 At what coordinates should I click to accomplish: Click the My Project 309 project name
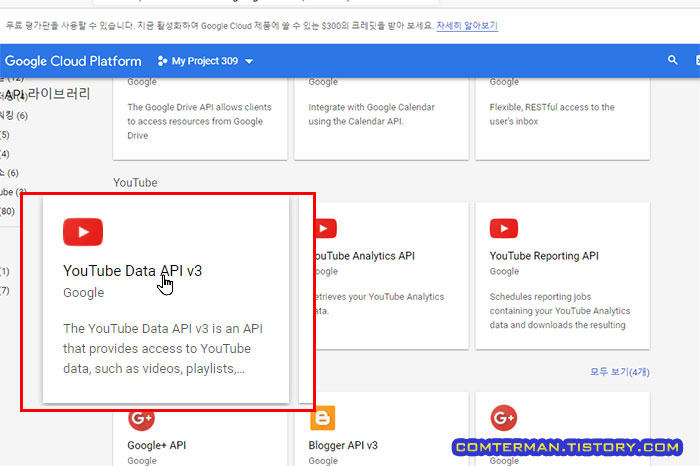click(205, 61)
